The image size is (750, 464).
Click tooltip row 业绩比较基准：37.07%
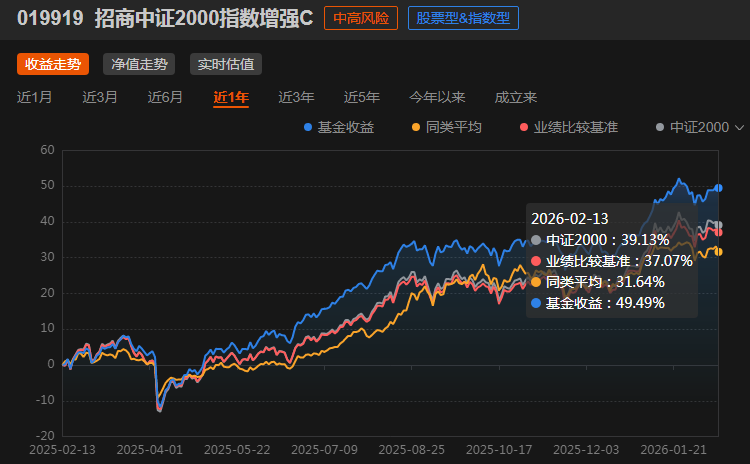tap(612, 261)
